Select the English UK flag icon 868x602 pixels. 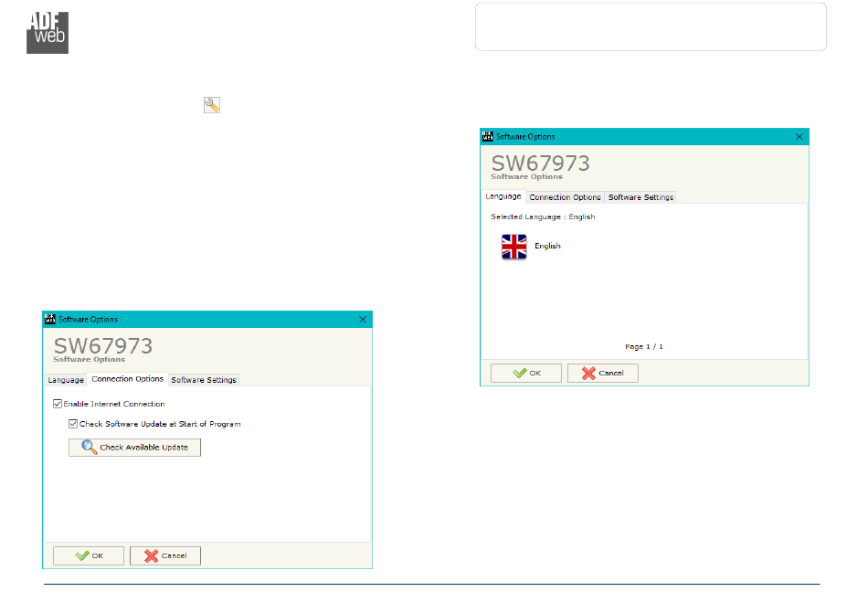(x=514, y=247)
